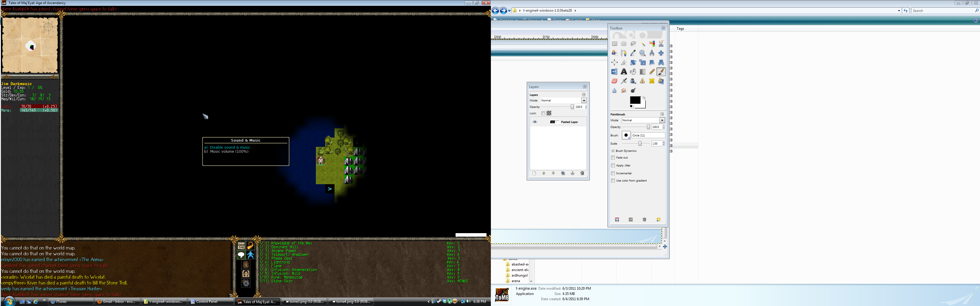Choose the Blur/Sharpen droplet tool
The width and height of the screenshot is (980, 306).
[x=615, y=90]
